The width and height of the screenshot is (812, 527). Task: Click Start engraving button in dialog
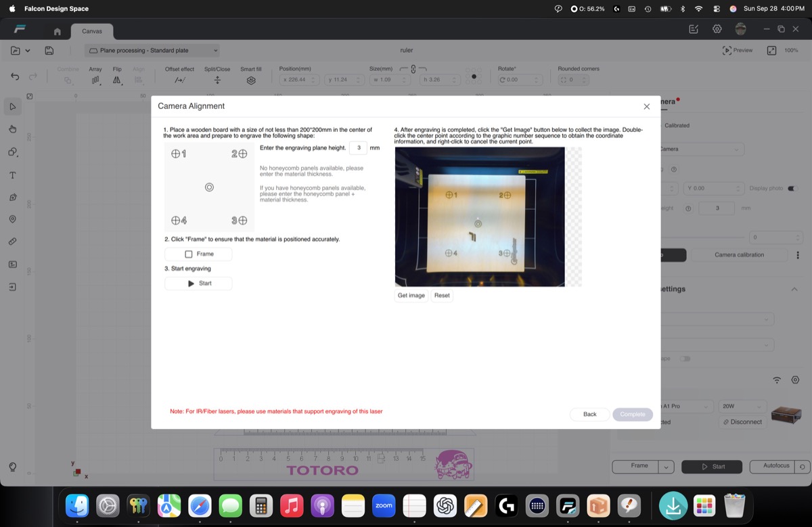pyautogui.click(x=198, y=283)
